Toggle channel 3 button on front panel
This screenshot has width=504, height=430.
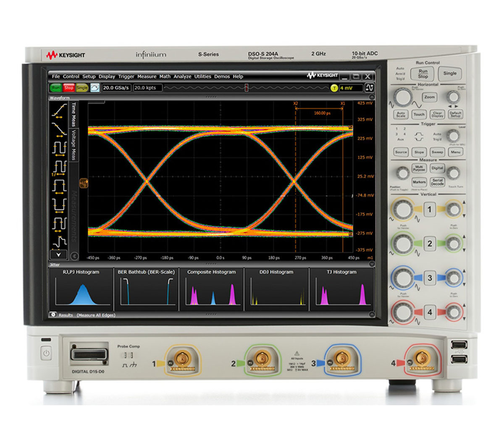(x=429, y=278)
